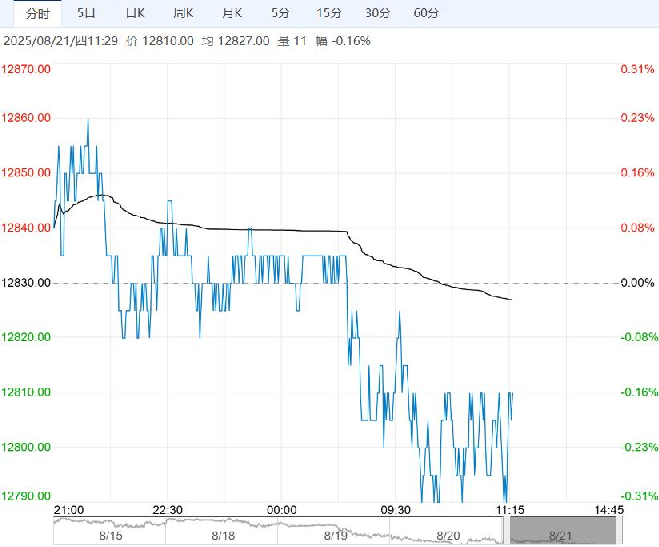Viewport: 659px width, 547px height.
Task: Select the 分时 intraday tab
Action: coord(38,13)
